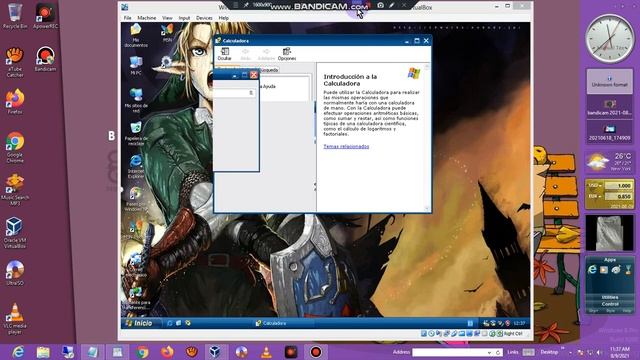Click the help content pane vertical scrollbar
The image size is (640, 360).
[x=427, y=137]
